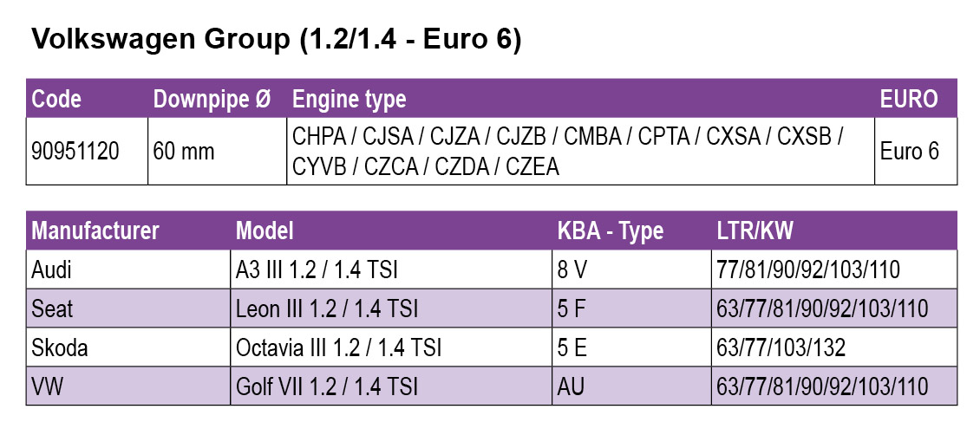Select the 5 E KBA type cell

572,347
